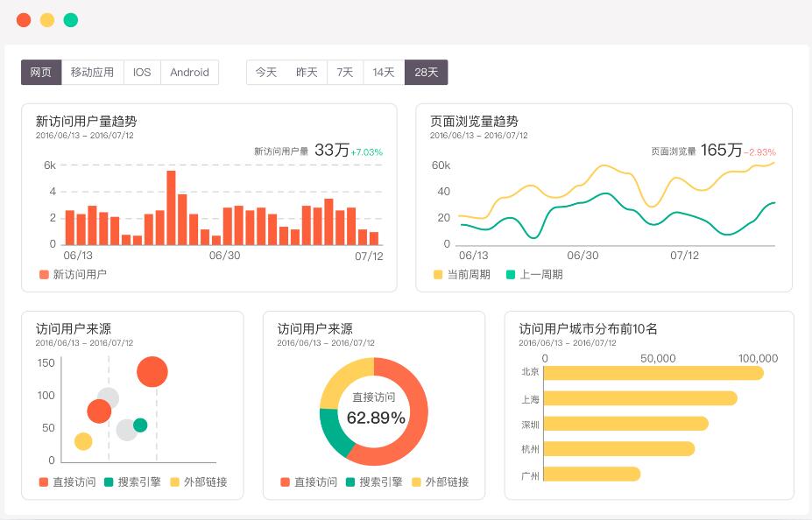Switch to the Android tab

tap(189, 73)
